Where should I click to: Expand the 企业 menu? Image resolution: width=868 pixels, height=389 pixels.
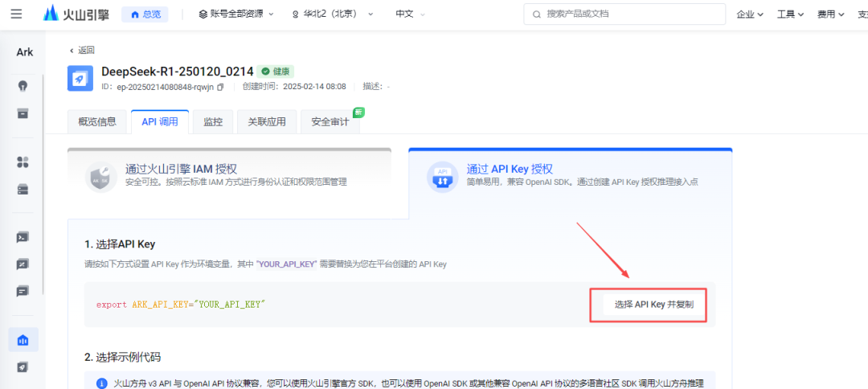750,14
